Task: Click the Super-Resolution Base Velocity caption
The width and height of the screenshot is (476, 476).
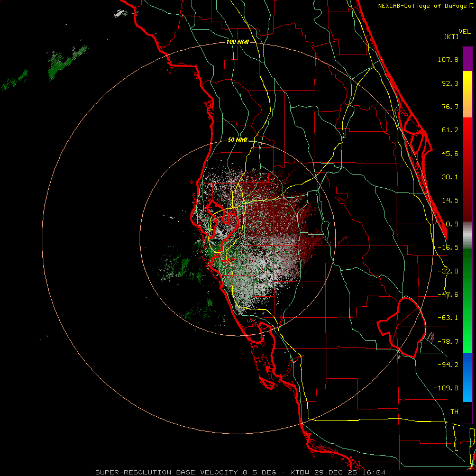Action: pos(241,472)
